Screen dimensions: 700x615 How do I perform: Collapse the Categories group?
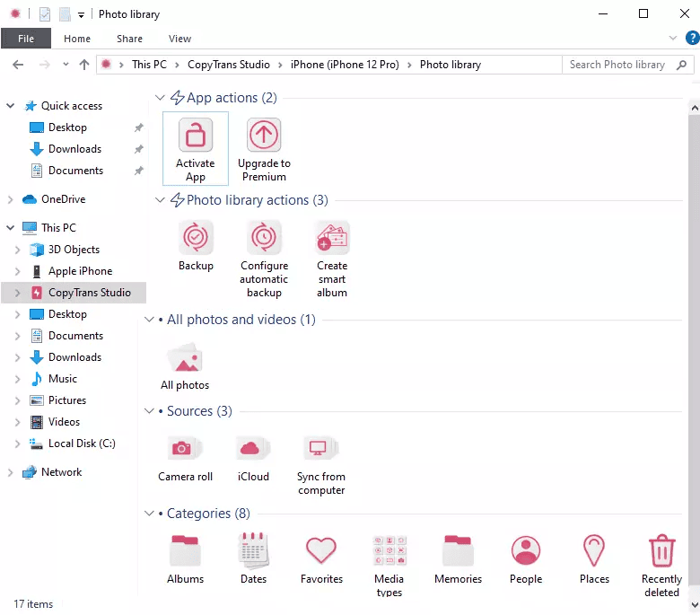(x=149, y=514)
